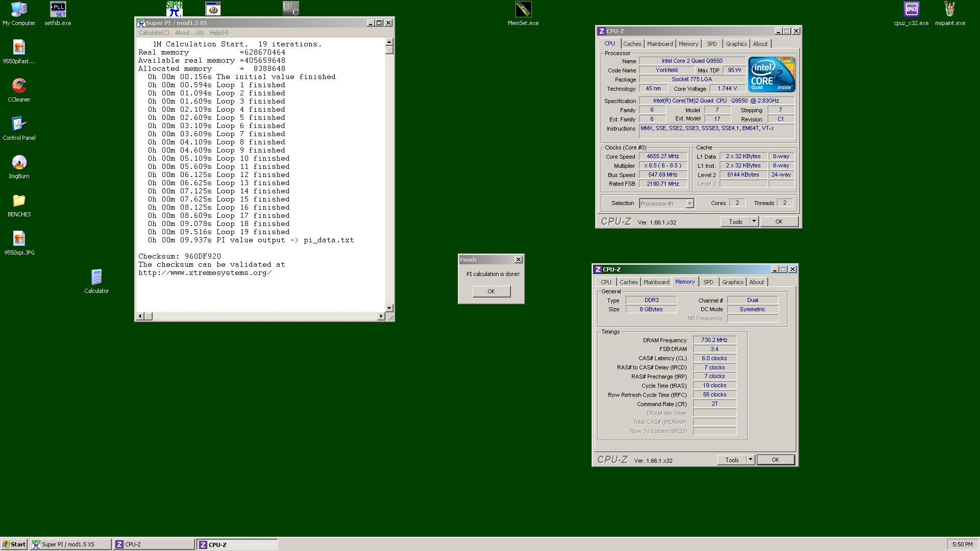
Task: Click Tools button in lower CPU-Z window
Action: click(731, 460)
